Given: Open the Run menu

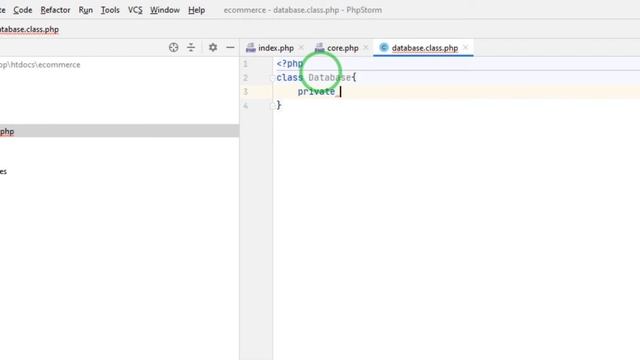Looking at the screenshot, I should click(86, 10).
